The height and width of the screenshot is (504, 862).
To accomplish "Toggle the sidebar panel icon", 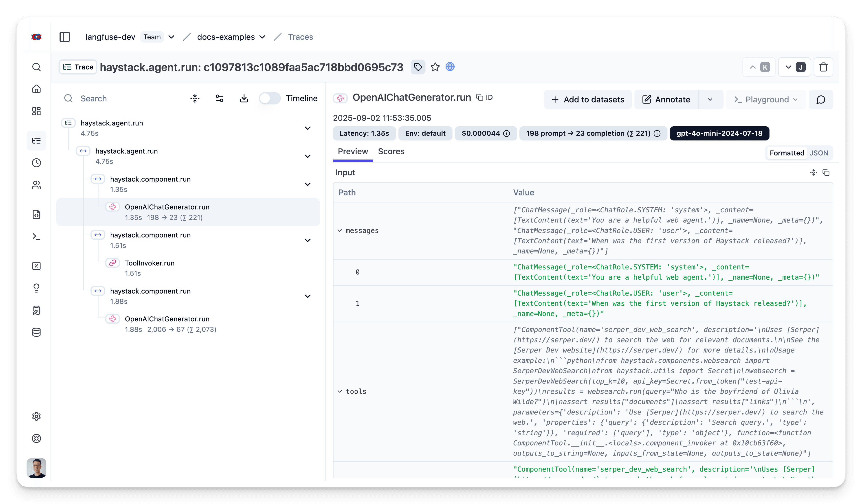I will tap(65, 37).
